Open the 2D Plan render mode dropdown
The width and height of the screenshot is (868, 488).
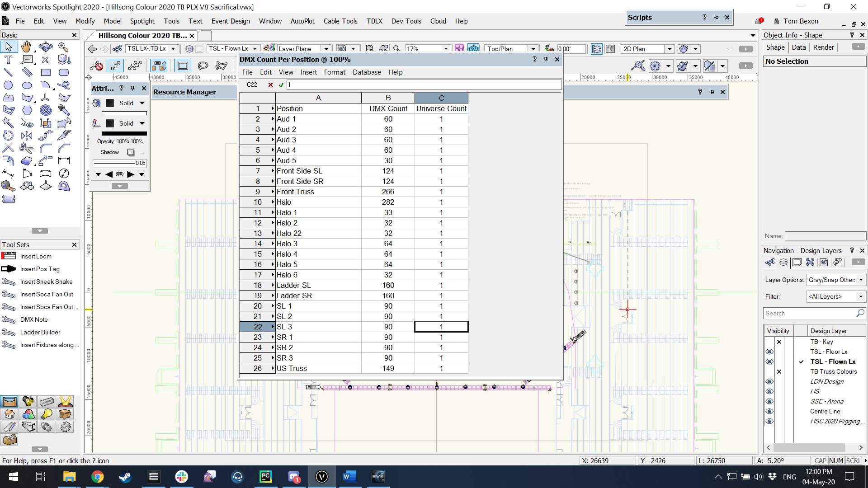[x=670, y=49]
